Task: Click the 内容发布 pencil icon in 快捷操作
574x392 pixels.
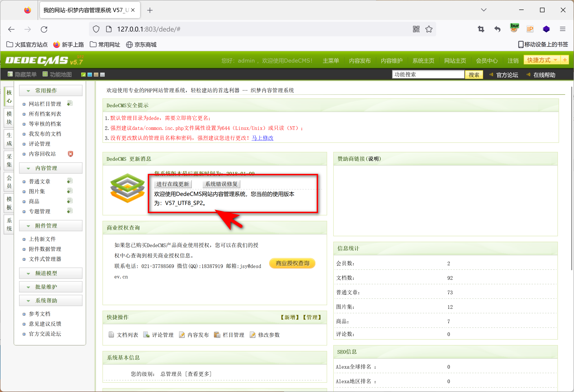Action: pyautogui.click(x=182, y=335)
